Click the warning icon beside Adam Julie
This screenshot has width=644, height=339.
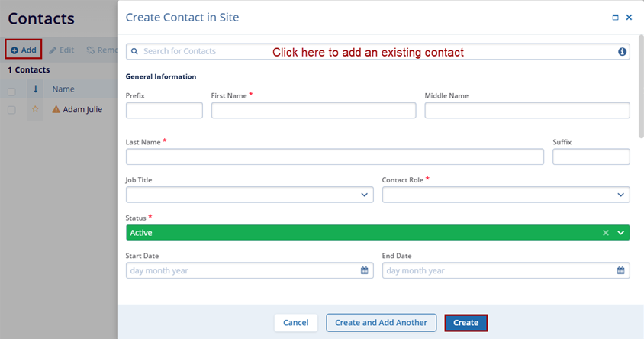(x=56, y=110)
